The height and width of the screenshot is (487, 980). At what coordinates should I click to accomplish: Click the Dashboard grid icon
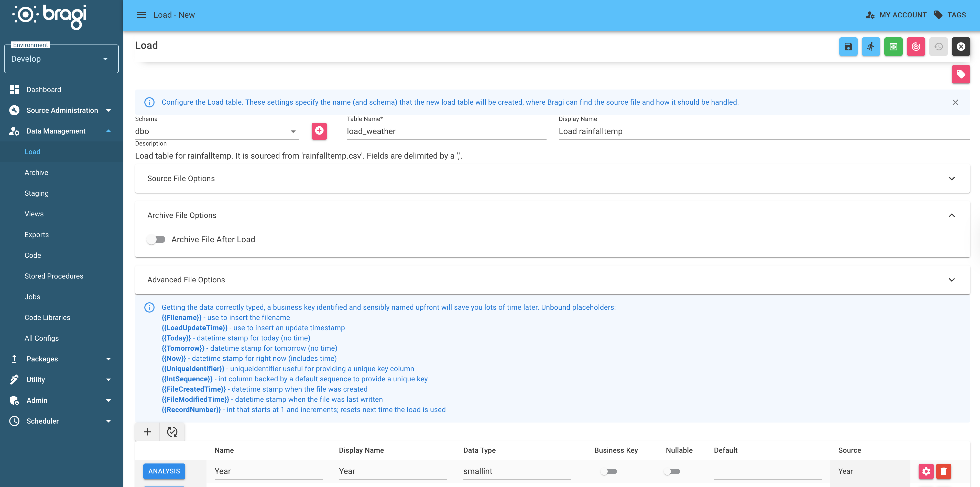(x=14, y=90)
